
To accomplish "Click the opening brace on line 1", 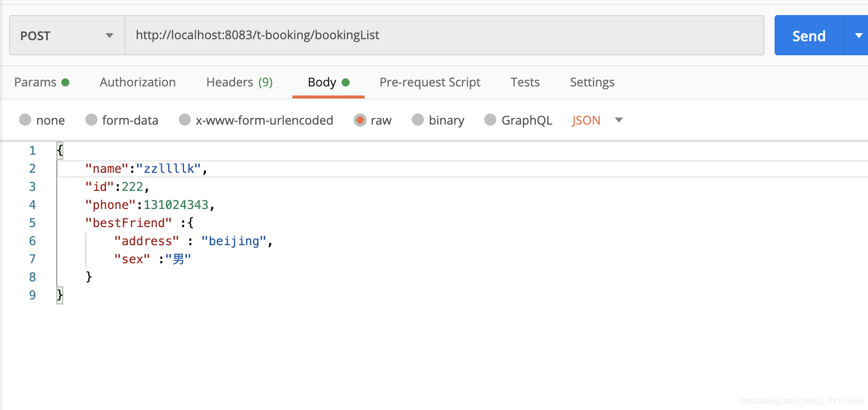I will point(60,150).
